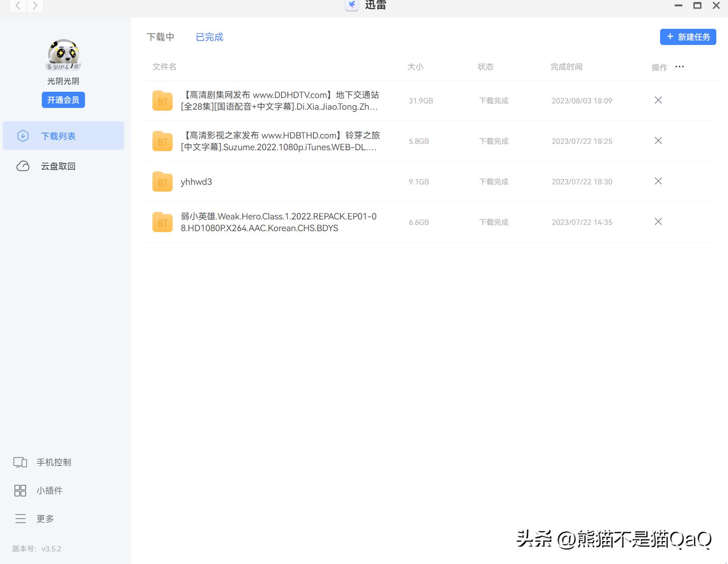Open the 小插件 plugins section
Image resolution: width=728 pixels, height=564 pixels.
(x=49, y=490)
